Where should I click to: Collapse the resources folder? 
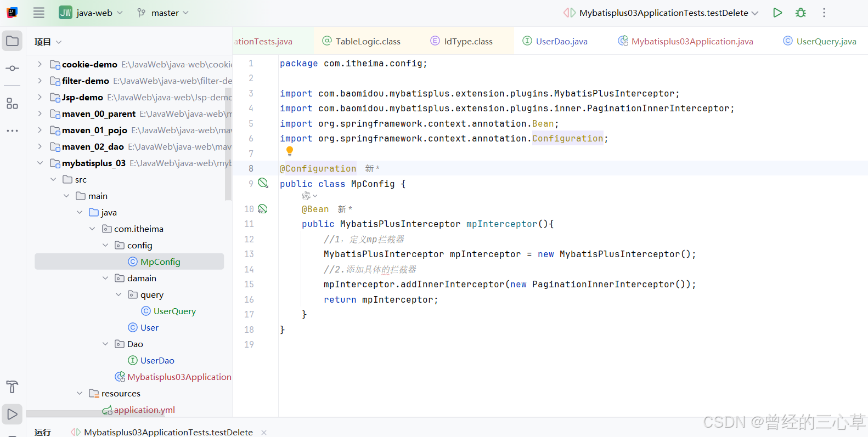(80, 393)
